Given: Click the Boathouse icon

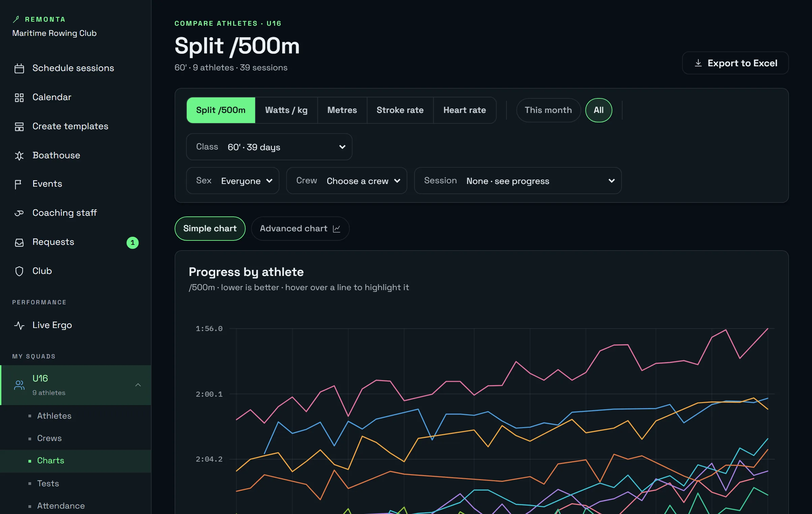Looking at the screenshot, I should click(x=19, y=156).
